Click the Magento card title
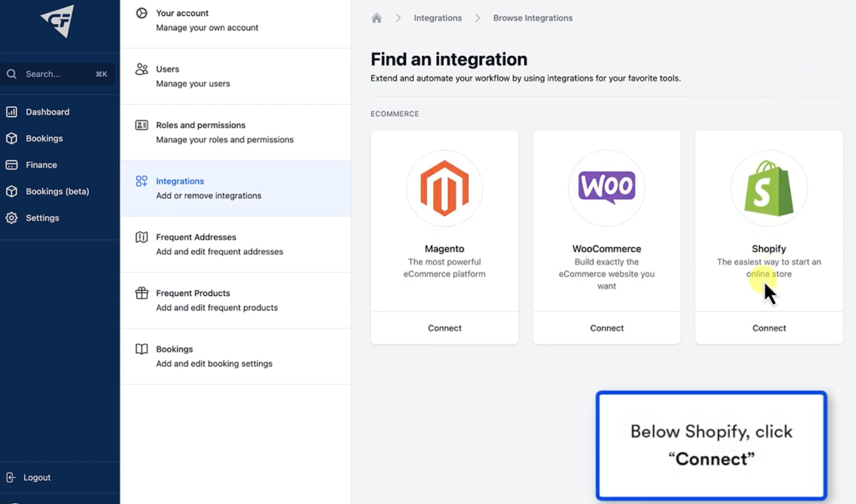Image resolution: width=856 pixels, height=504 pixels. (444, 249)
